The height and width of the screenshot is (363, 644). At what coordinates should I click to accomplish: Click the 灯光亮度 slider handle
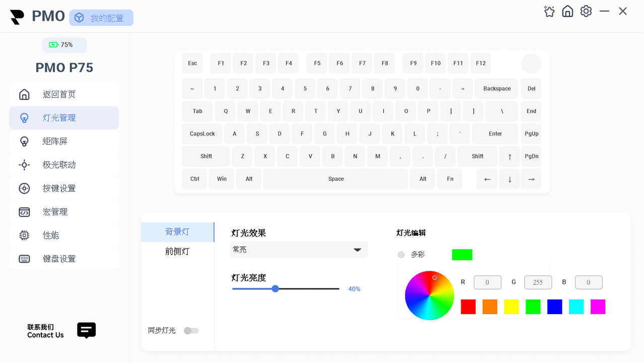275,289
